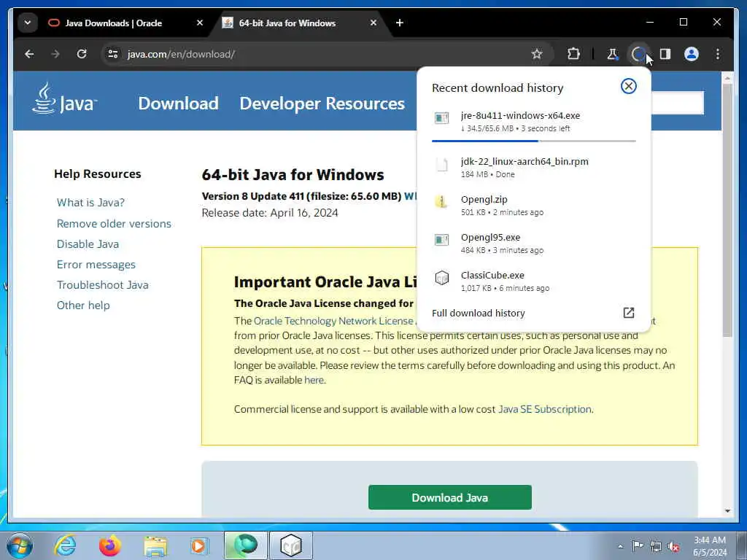Open jdk-22_linux-aarch64_bin.rpm download

point(533,167)
